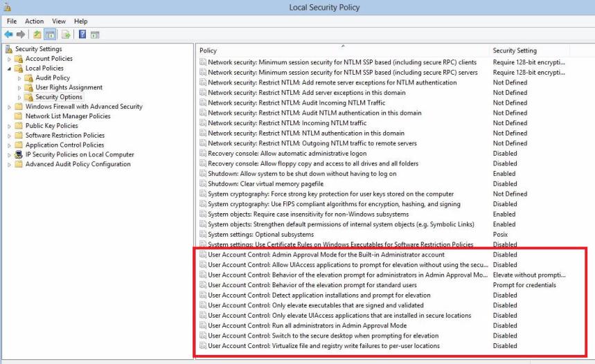595x364 pixels.
Task: Click the Forward arrow in toolbar
Action: [21, 35]
